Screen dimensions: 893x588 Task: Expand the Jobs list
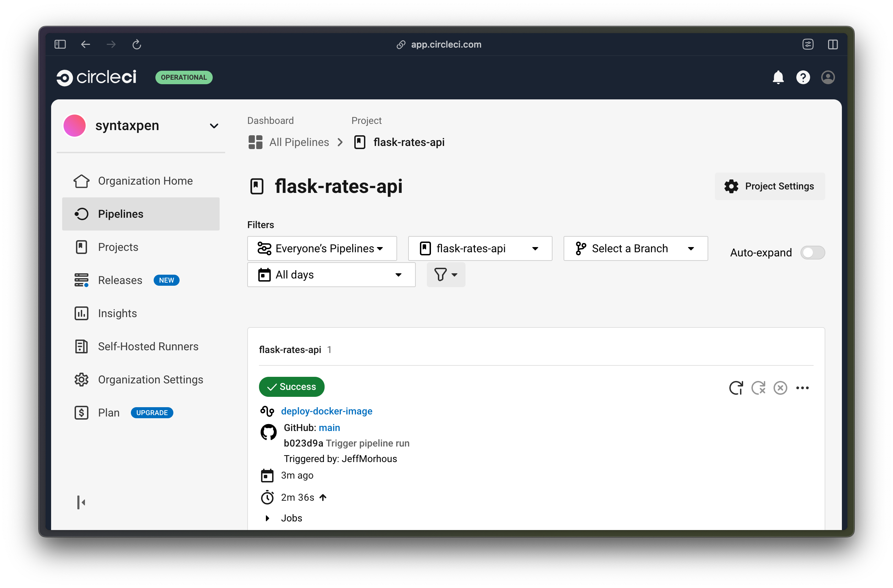coord(268,518)
